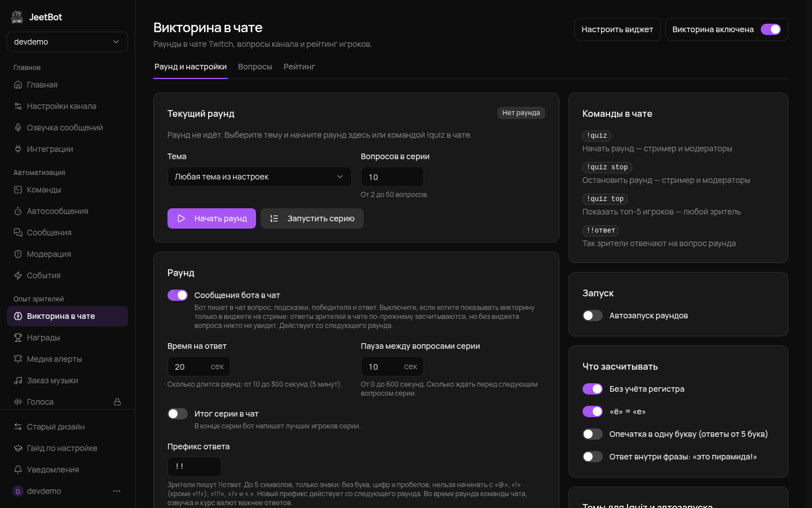Switch to the Рейтинг tab
The width and height of the screenshot is (812, 508).
pos(299,67)
